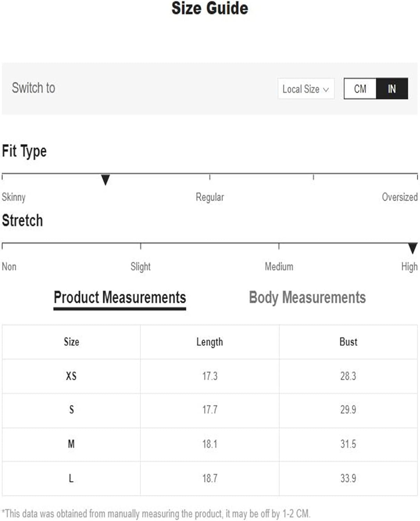Select the M size row

(x=210, y=444)
